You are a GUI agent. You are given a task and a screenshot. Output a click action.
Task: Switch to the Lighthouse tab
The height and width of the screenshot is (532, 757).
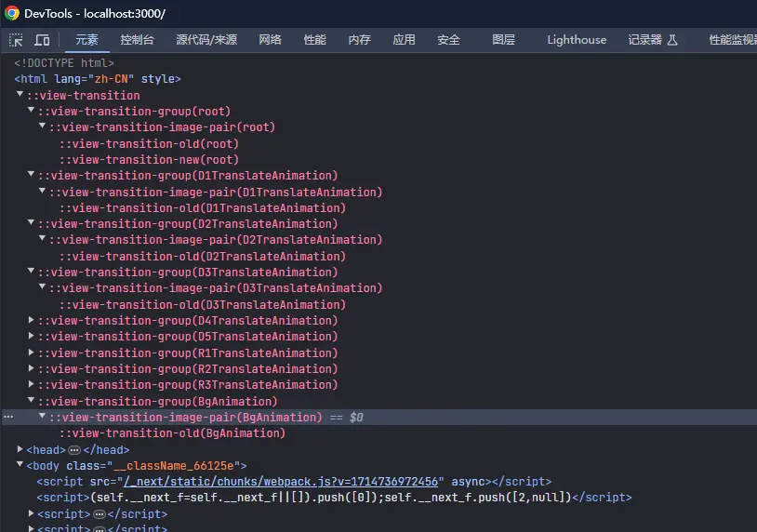[576, 40]
